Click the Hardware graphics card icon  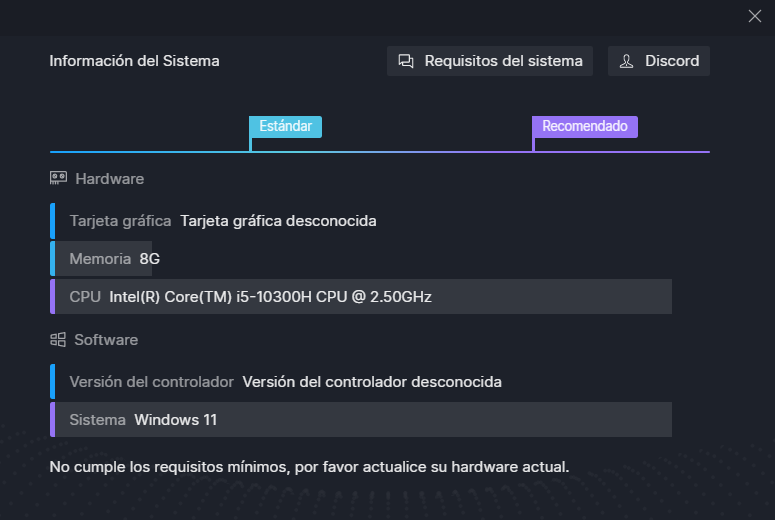click(x=58, y=178)
